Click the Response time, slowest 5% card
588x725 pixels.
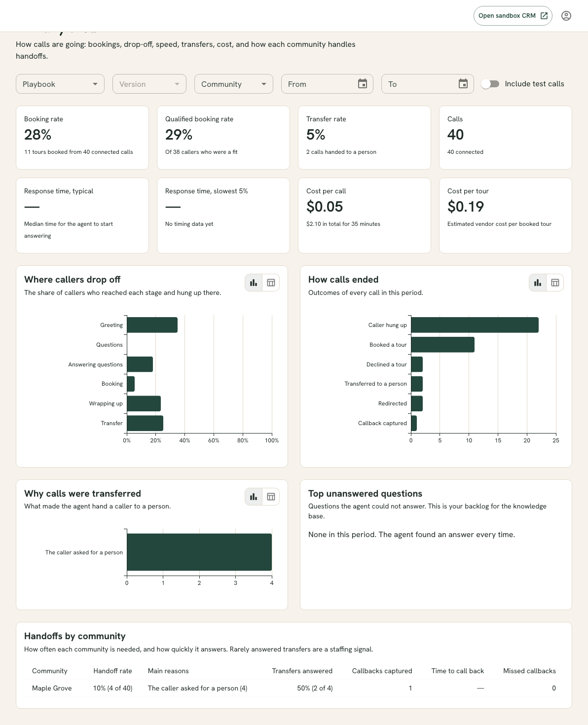(223, 216)
